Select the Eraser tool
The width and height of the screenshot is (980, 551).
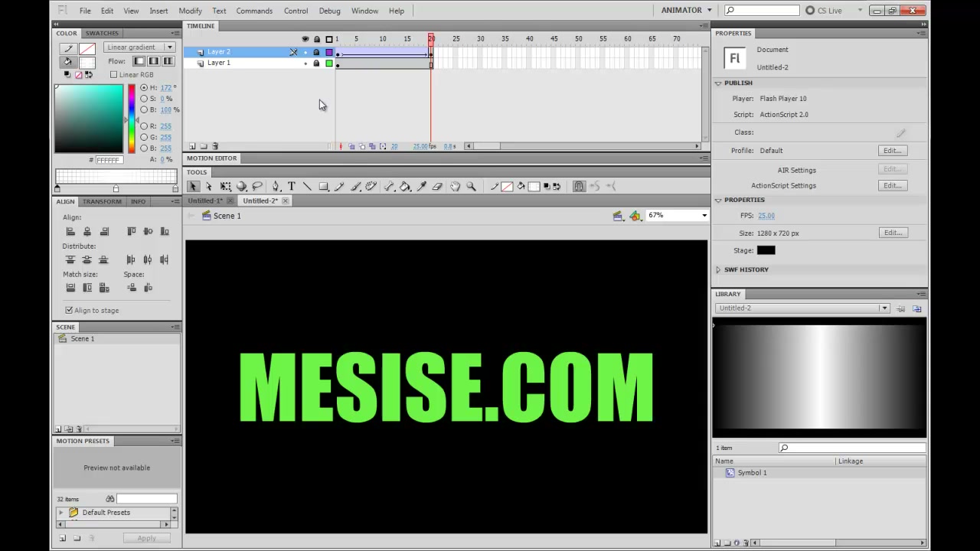437,186
